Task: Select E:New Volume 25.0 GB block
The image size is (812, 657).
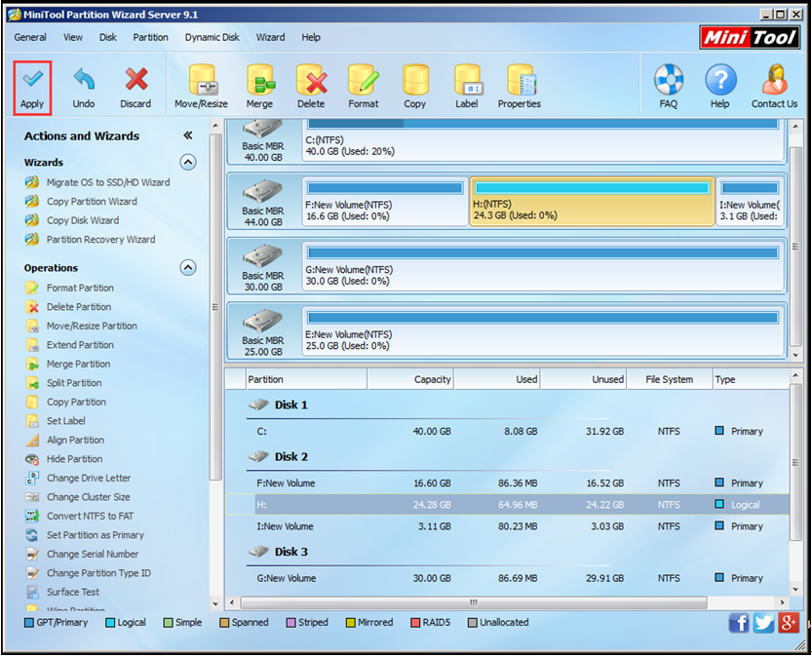Action: pyautogui.click(x=542, y=332)
